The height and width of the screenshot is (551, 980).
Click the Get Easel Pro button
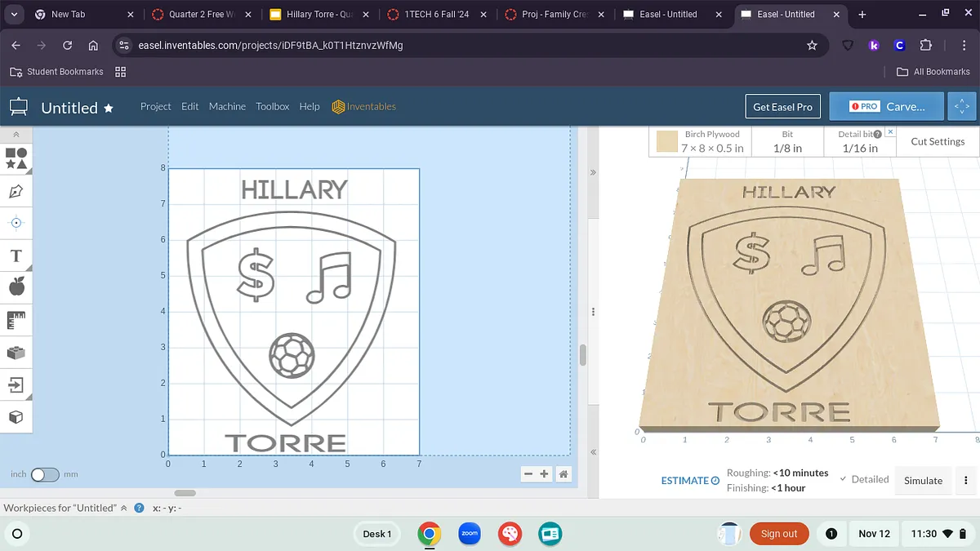tap(782, 107)
